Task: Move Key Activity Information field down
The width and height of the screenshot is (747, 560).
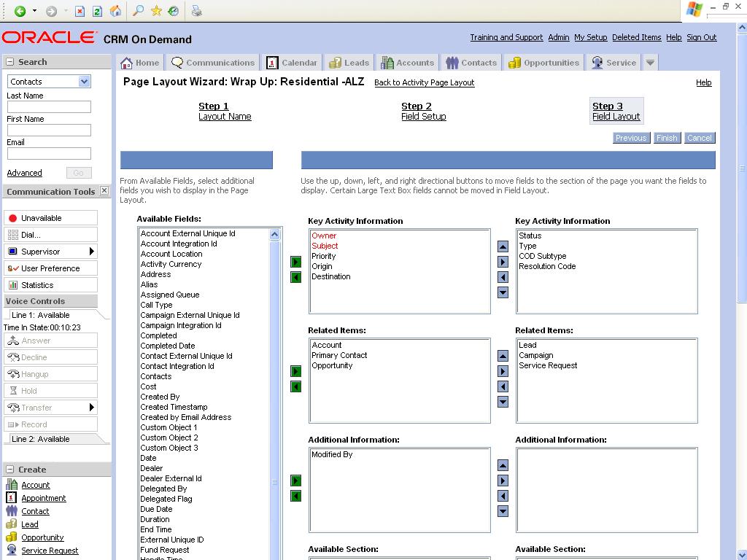Action: click(503, 292)
